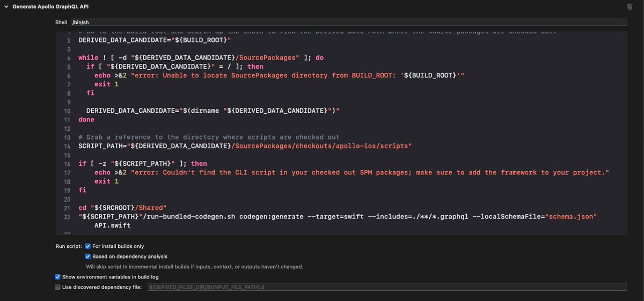Delete build phase with trash icon
This screenshot has width=644, height=301.
(x=630, y=6)
